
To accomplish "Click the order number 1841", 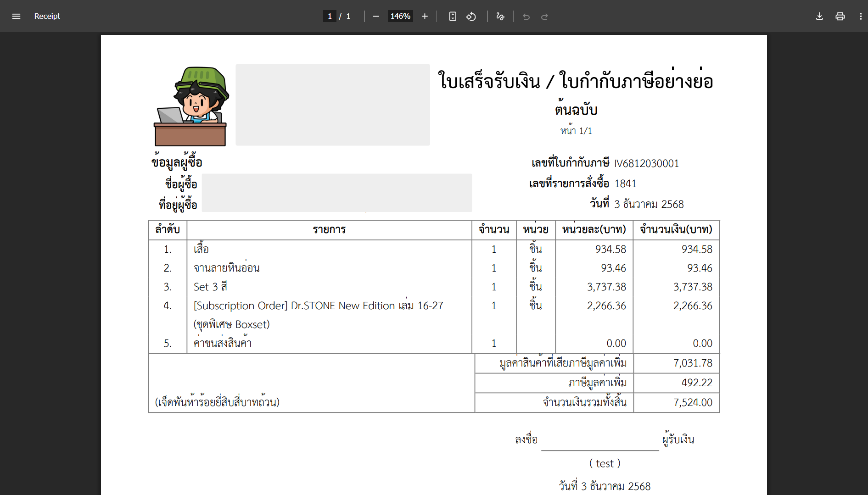I will [x=625, y=184].
